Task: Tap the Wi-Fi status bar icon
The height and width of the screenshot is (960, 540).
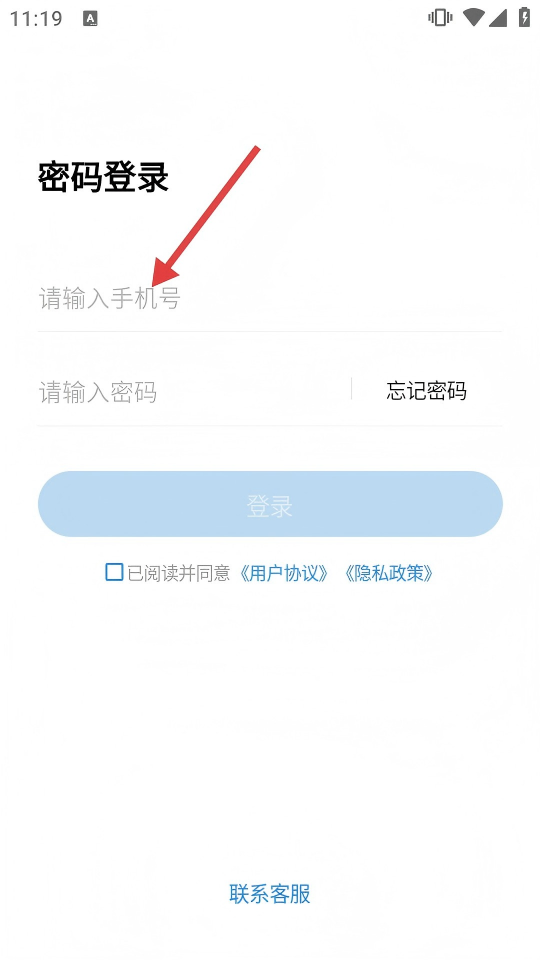Action: click(473, 18)
